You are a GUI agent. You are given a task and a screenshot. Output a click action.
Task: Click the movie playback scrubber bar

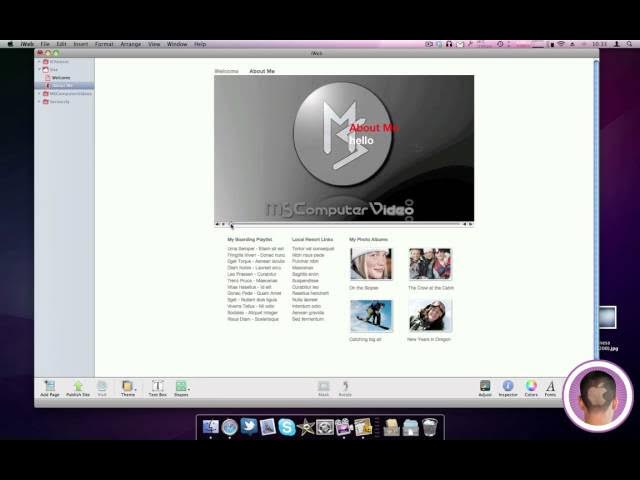coord(345,224)
